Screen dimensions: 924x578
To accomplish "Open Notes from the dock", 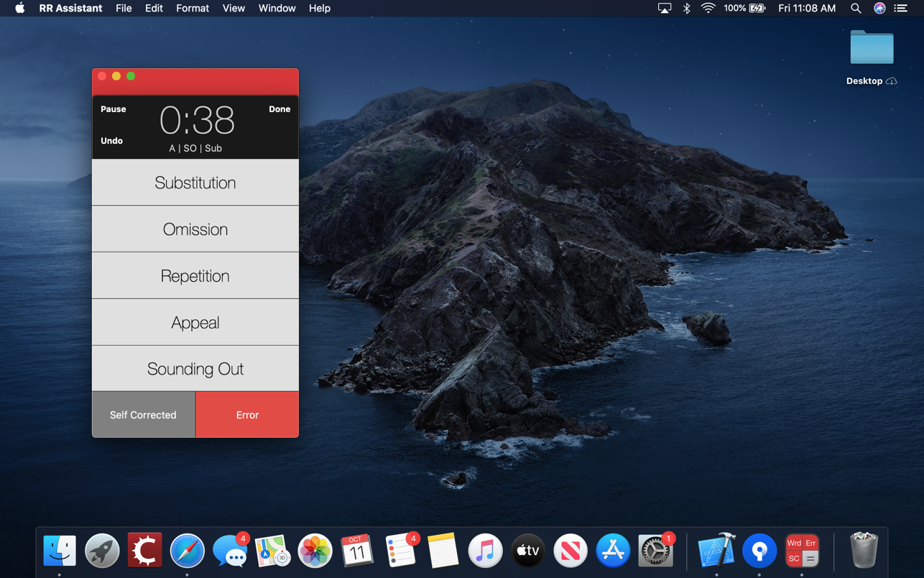I will (443, 551).
